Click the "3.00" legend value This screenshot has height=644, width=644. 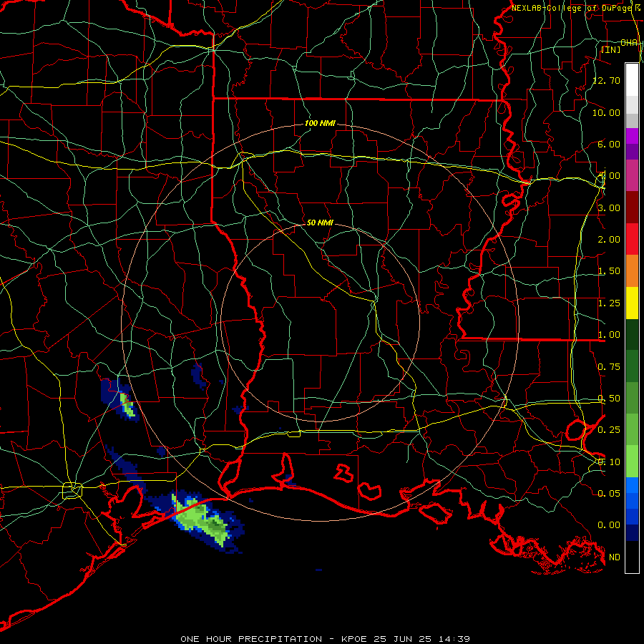(x=609, y=208)
